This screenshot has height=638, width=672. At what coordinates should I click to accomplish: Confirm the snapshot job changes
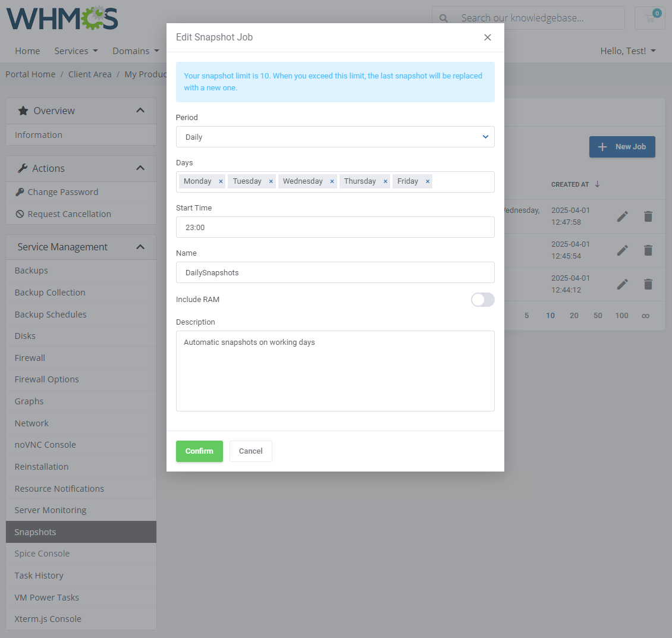click(x=199, y=451)
